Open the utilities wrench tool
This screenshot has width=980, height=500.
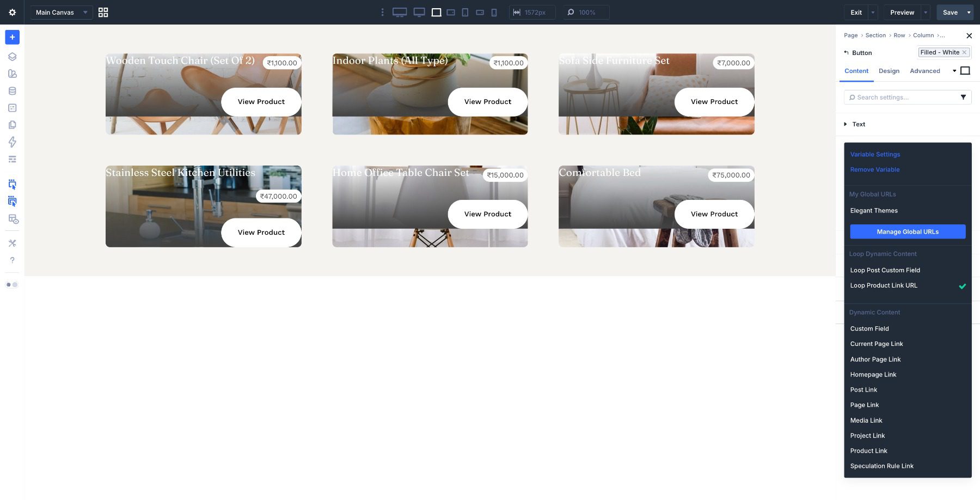[12, 243]
